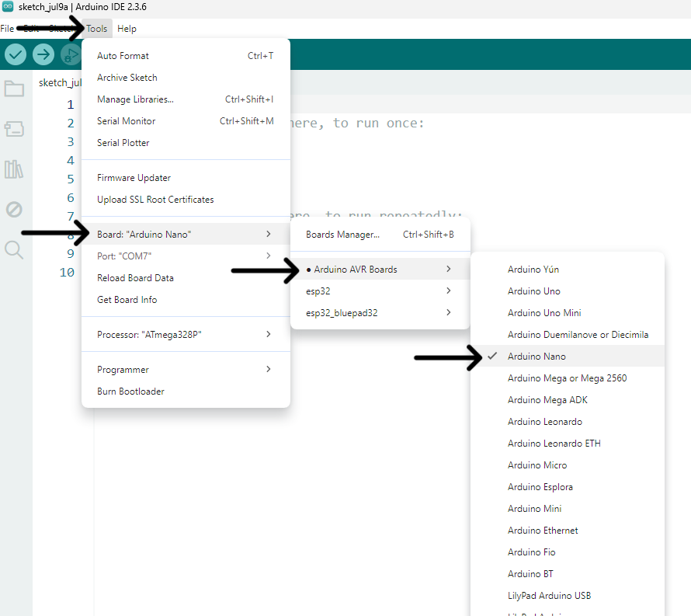The width and height of the screenshot is (691, 616).
Task: Click line number 1 in gutter
Action: pos(70,105)
